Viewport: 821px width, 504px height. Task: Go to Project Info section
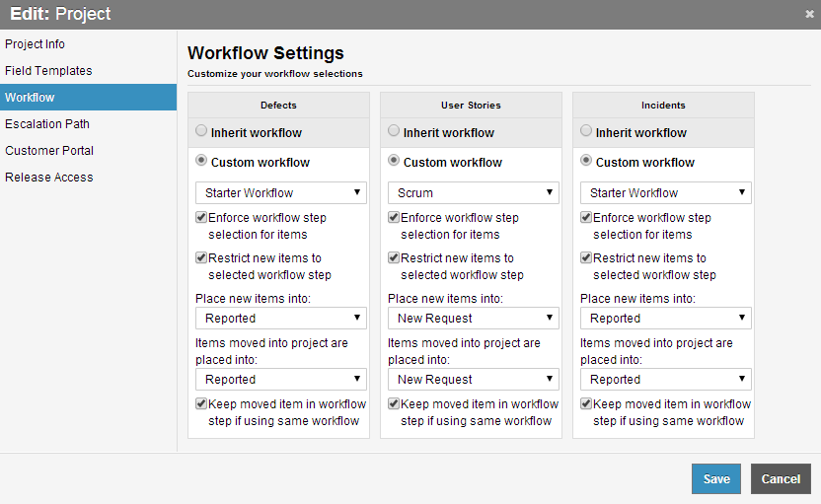(x=36, y=44)
